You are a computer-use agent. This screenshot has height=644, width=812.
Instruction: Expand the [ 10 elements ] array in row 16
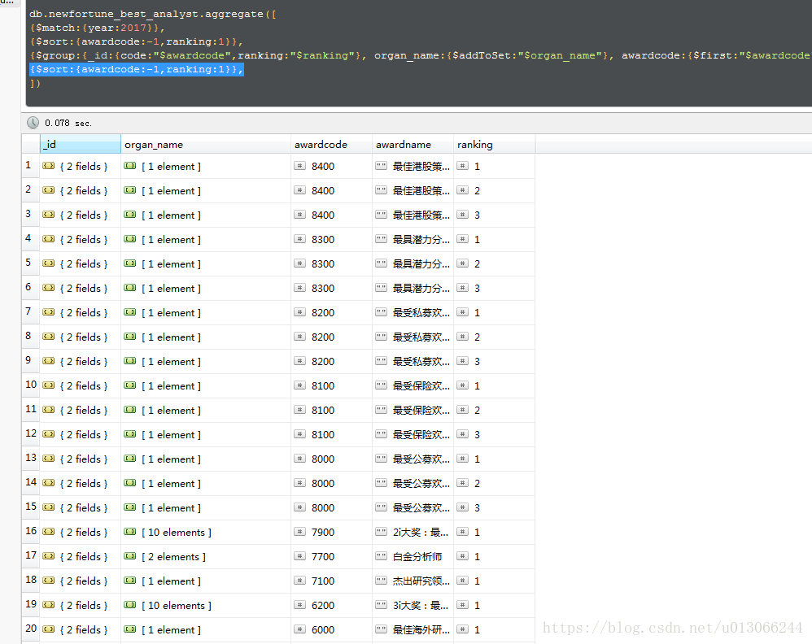tap(177, 532)
